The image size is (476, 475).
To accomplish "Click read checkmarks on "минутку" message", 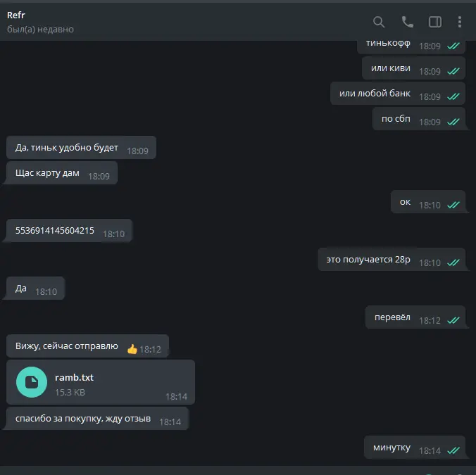I will [453, 450].
